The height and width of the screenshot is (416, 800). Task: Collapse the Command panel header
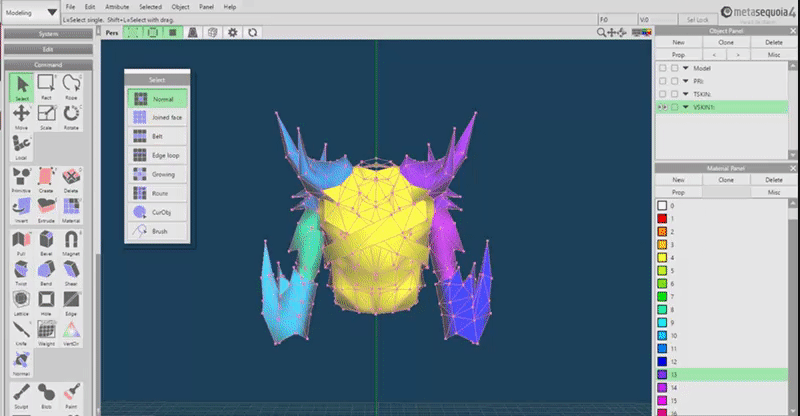(48, 65)
